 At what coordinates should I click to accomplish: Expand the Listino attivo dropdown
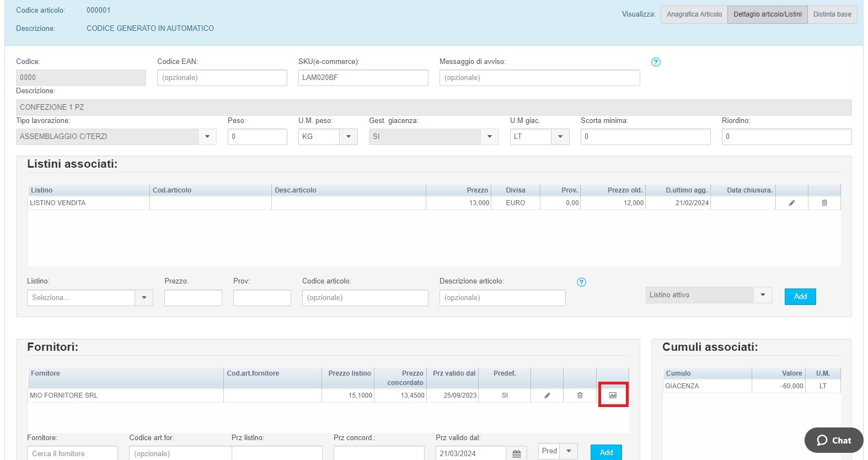763,295
